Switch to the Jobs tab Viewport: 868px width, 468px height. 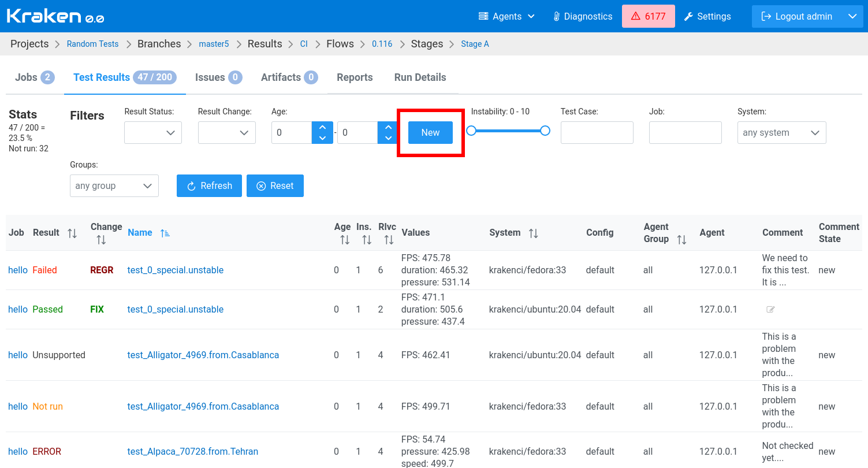coord(35,77)
